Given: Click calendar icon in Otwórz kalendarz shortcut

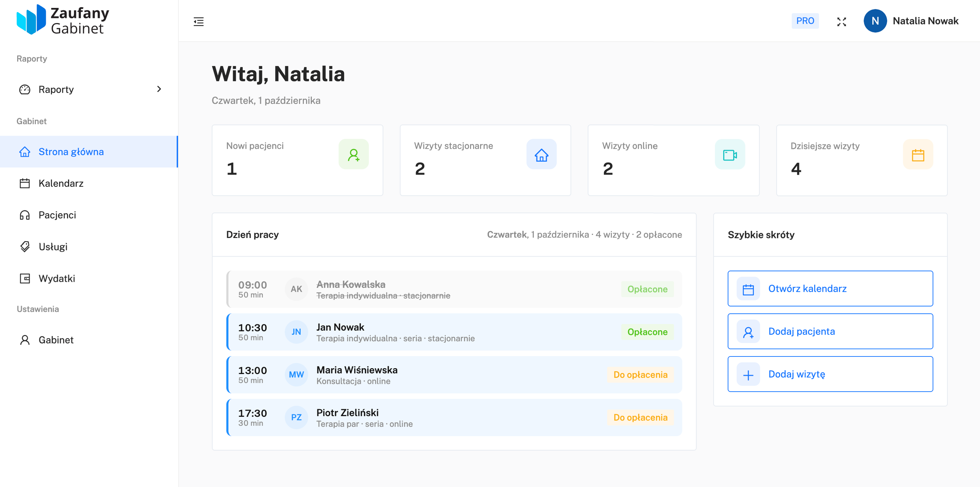Looking at the screenshot, I should (x=748, y=289).
